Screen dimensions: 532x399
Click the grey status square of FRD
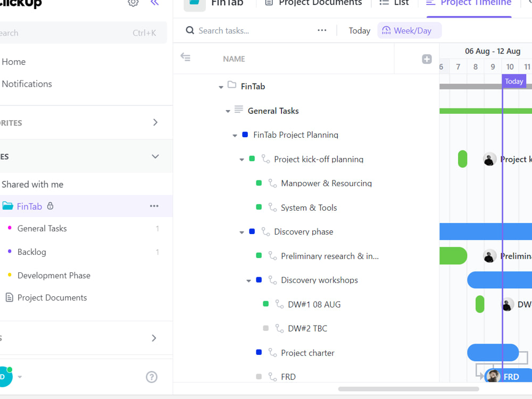259,376
